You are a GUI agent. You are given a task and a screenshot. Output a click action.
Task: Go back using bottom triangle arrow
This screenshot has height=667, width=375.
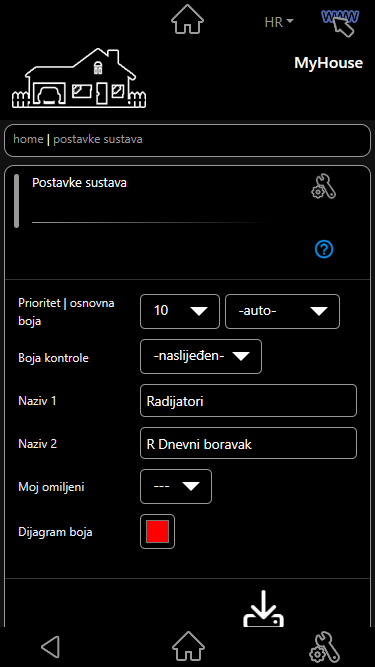click(x=50, y=647)
